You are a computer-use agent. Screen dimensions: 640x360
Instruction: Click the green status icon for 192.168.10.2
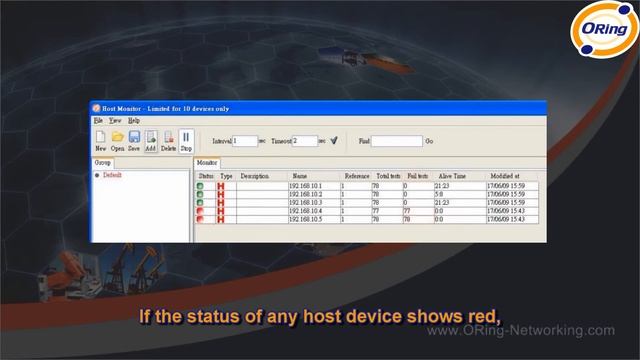coord(200,194)
